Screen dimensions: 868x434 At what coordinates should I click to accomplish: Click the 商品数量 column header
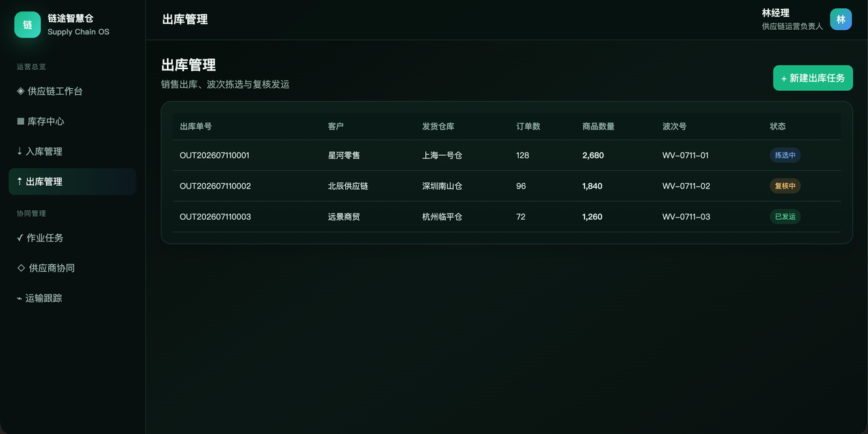(599, 127)
